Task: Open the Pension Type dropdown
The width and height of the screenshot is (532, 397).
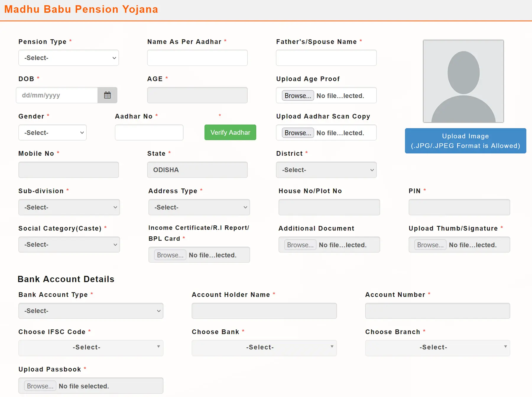Action: tap(69, 58)
